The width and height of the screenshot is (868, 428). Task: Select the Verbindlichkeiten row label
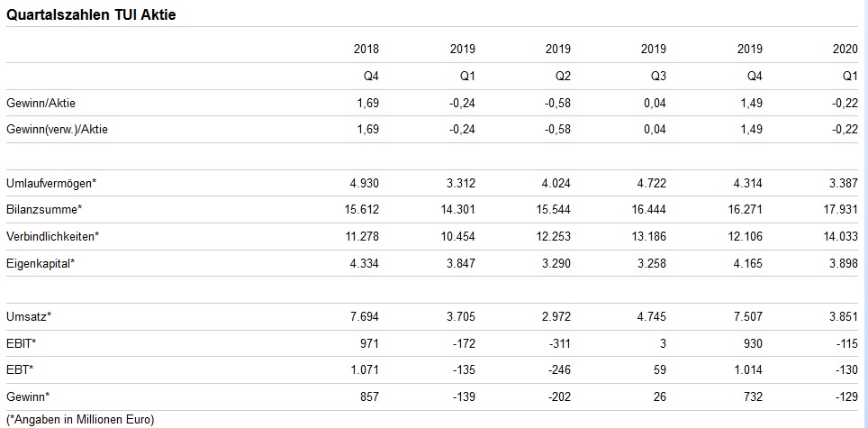52,236
